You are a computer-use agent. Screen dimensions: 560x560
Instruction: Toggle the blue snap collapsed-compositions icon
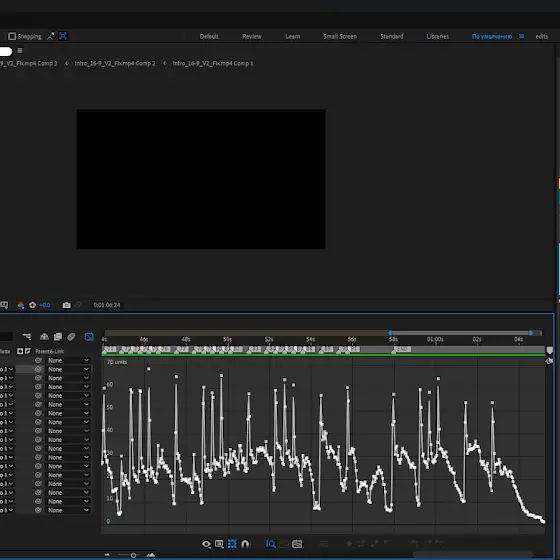(x=63, y=36)
